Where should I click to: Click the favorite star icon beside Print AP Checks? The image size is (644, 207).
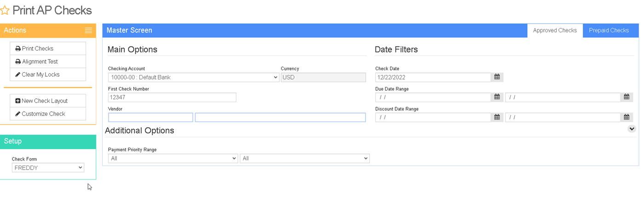4,10
